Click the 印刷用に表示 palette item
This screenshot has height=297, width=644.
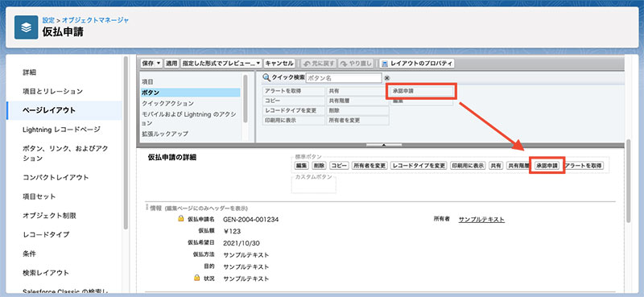293,121
